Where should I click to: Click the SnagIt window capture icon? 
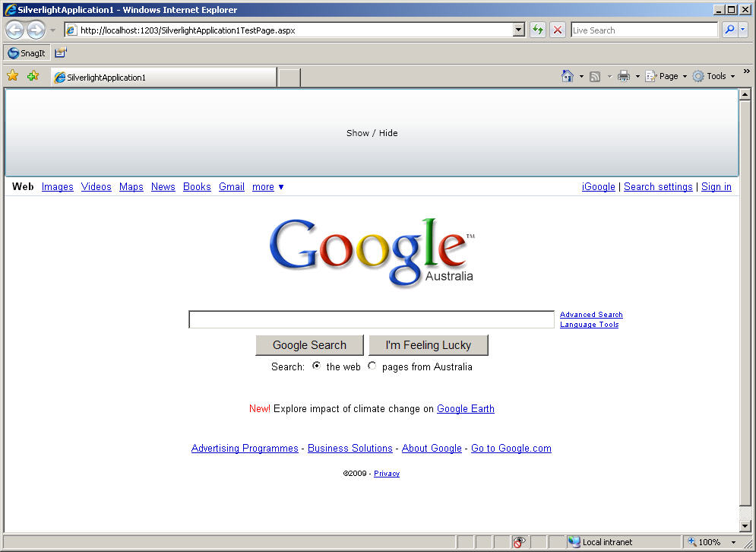pos(60,53)
